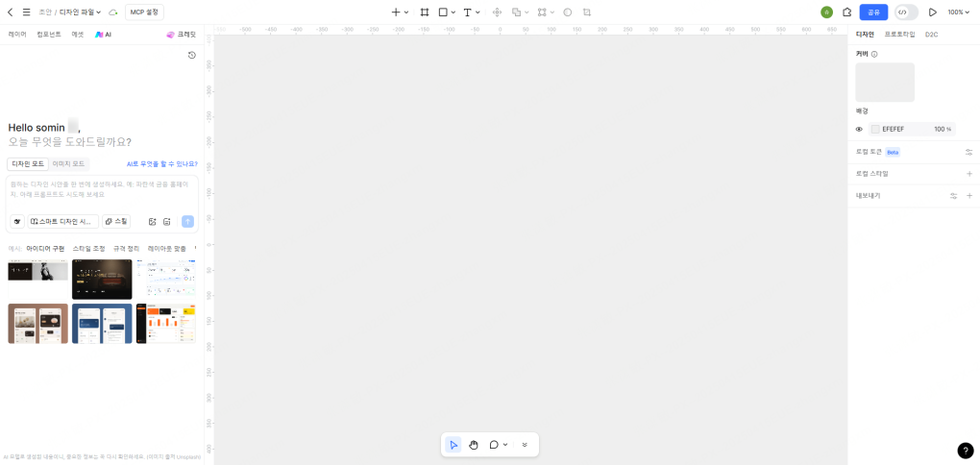Select the 스타일 조정 example category
The image size is (980, 465).
88,249
